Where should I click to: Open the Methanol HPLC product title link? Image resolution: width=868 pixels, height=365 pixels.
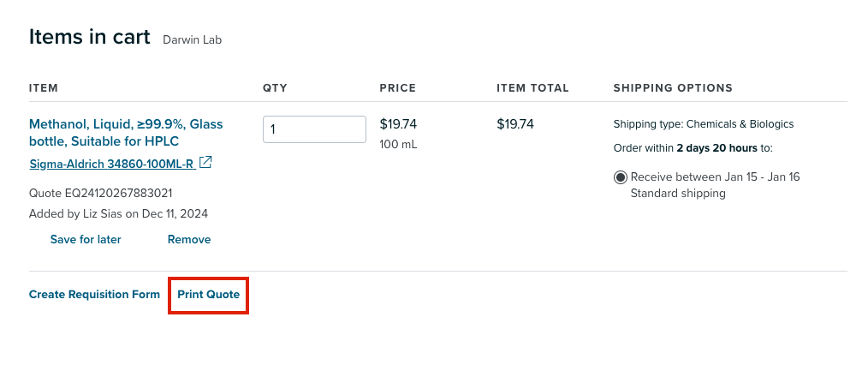click(126, 132)
